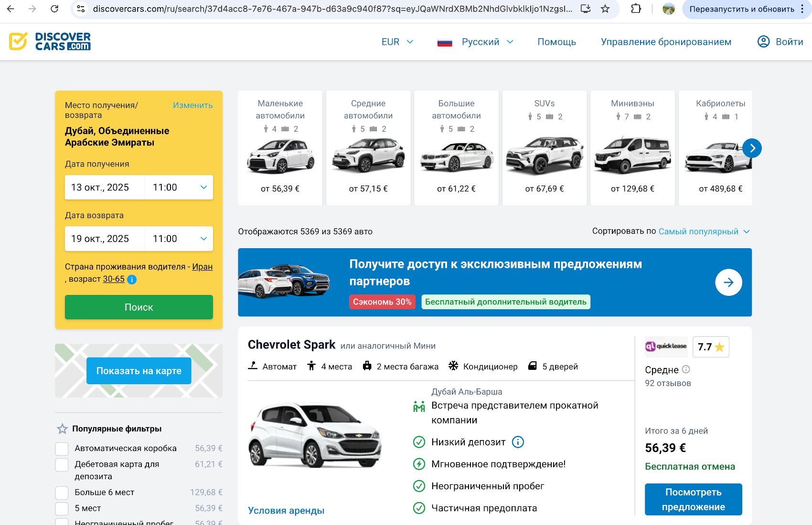This screenshot has width=812, height=525.
Task: Click the install app icon in address bar
Action: click(586, 9)
